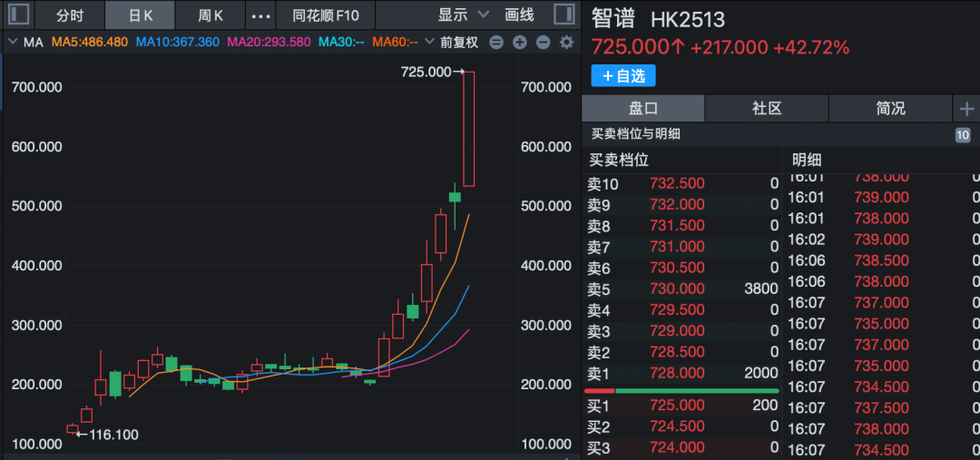Click the minus icon left of gear
This screenshot has width=980, height=460.
pyautogui.click(x=543, y=43)
